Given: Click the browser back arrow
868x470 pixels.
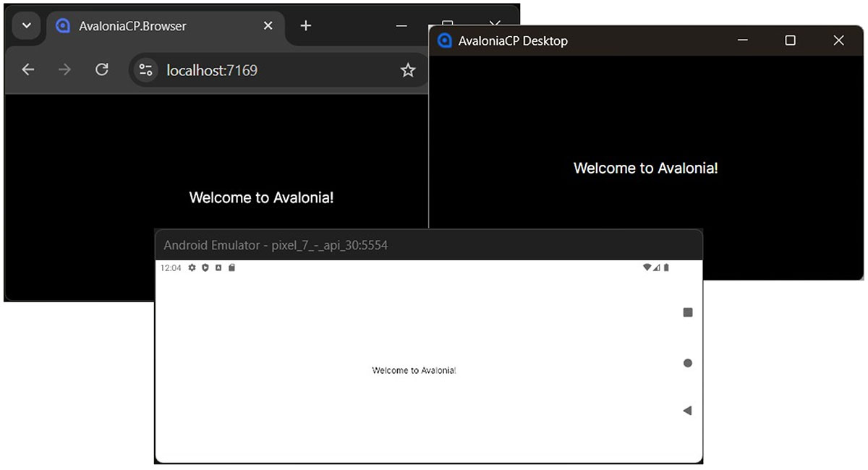Looking at the screenshot, I should coord(27,70).
